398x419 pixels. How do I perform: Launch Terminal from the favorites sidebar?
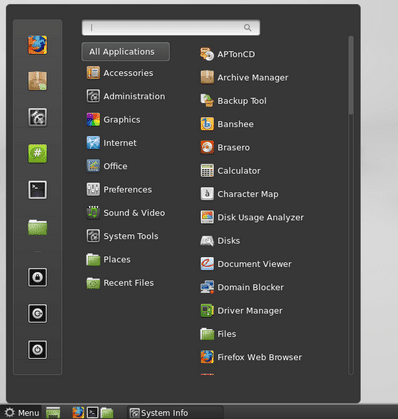tap(37, 190)
